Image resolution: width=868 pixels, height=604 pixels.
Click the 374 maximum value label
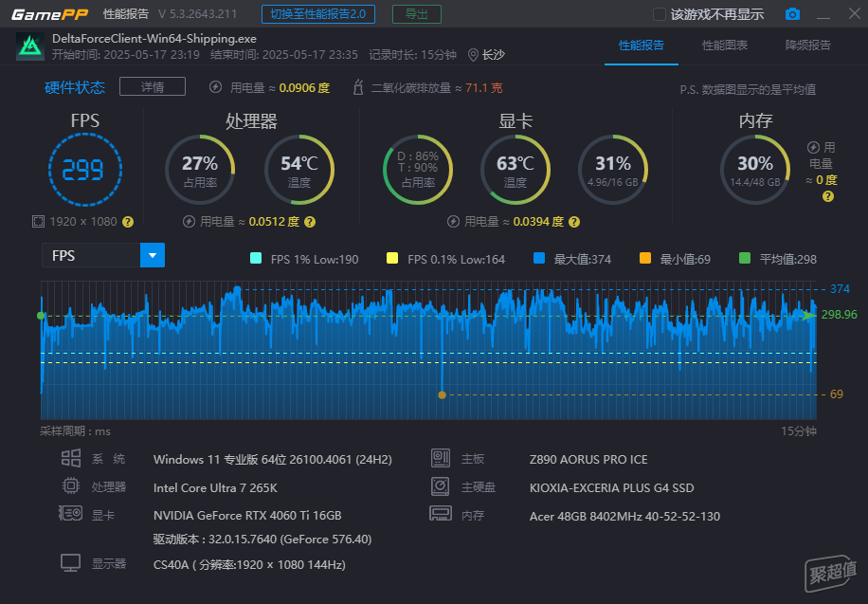coord(840,288)
